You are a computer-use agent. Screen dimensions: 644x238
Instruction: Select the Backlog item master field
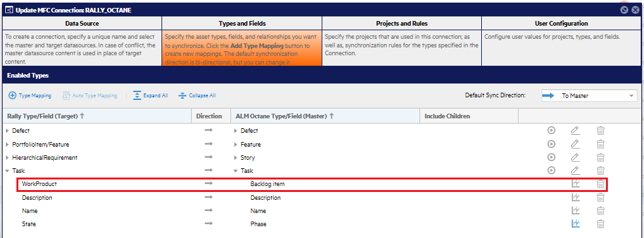point(267,184)
